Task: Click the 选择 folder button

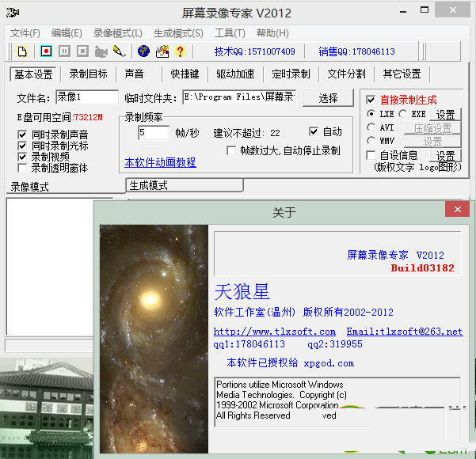Action: pos(328,97)
